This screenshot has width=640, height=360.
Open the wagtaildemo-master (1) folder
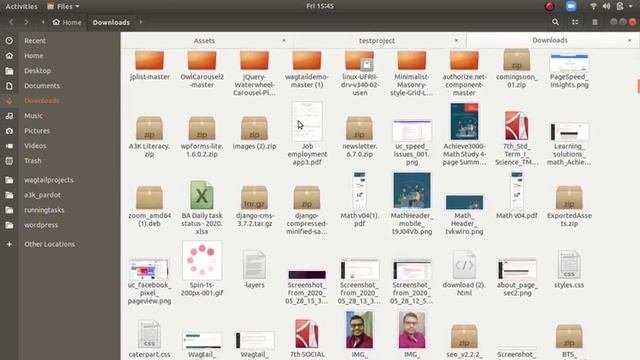pyautogui.click(x=307, y=69)
